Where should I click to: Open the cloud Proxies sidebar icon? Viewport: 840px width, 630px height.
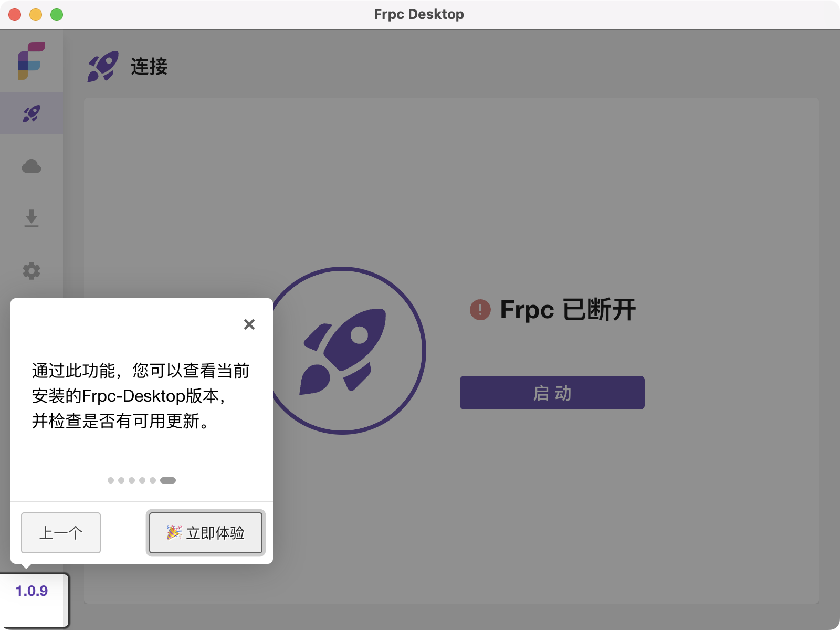[31, 166]
